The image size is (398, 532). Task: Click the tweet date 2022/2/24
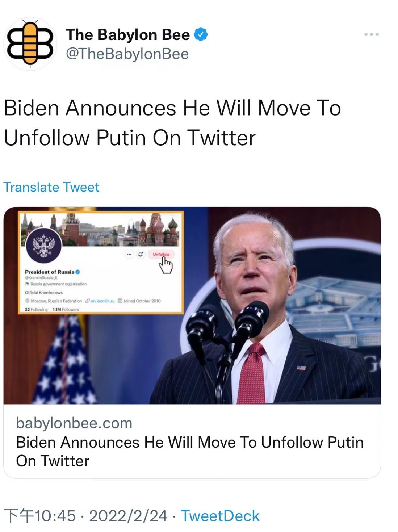(128, 516)
